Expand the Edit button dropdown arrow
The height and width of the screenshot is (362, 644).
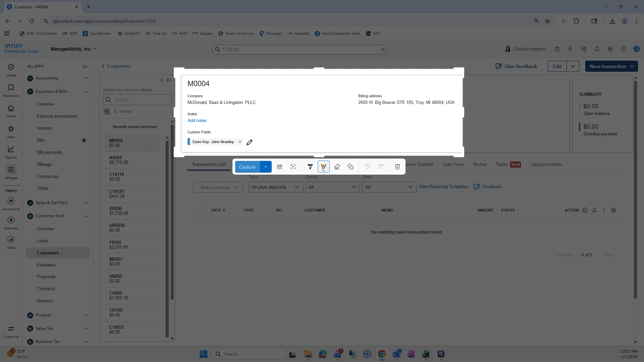click(573, 66)
